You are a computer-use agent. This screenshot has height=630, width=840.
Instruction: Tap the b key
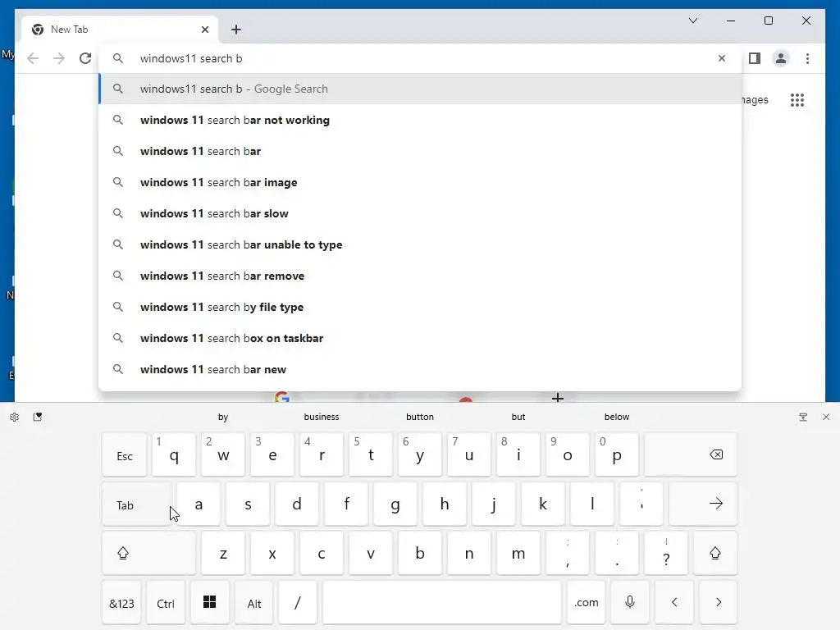pyautogui.click(x=420, y=553)
